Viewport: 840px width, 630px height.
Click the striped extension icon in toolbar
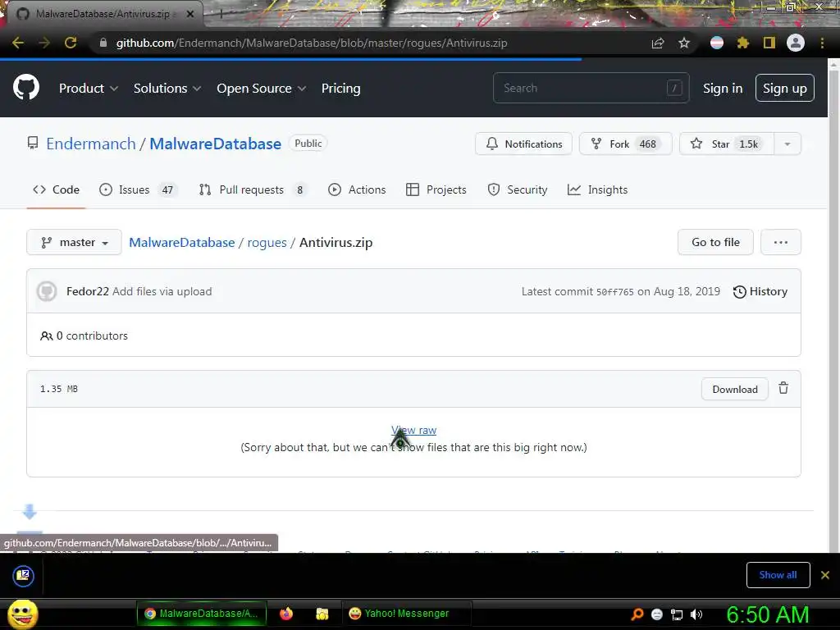pyautogui.click(x=717, y=43)
